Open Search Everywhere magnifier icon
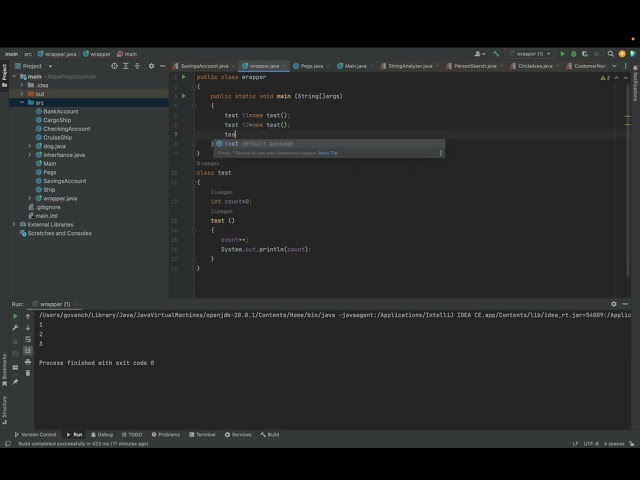This screenshot has height=480, width=640. (611, 54)
